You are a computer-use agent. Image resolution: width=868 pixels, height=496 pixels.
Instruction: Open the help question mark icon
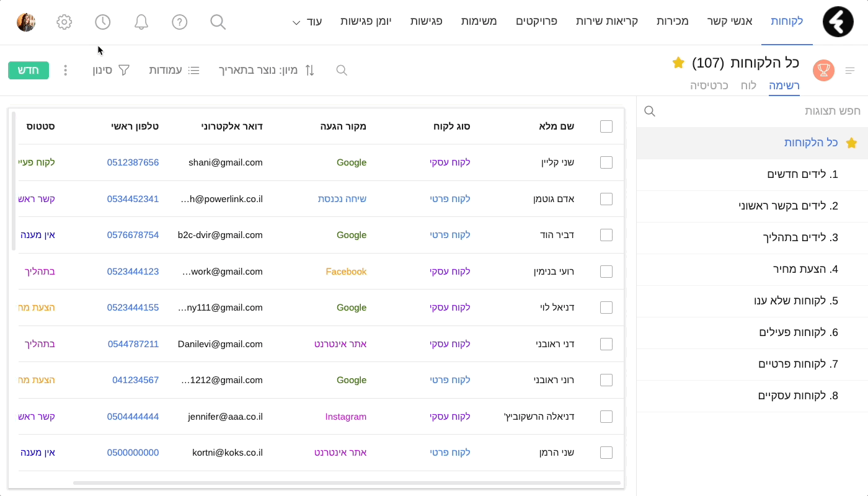(x=180, y=22)
